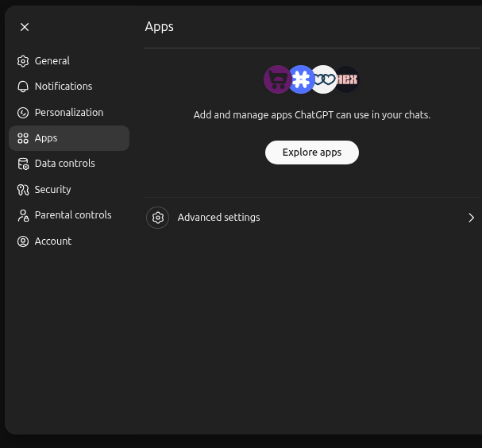The height and width of the screenshot is (448, 482).
Task: Click the Data controls database icon
Action: (x=23, y=164)
